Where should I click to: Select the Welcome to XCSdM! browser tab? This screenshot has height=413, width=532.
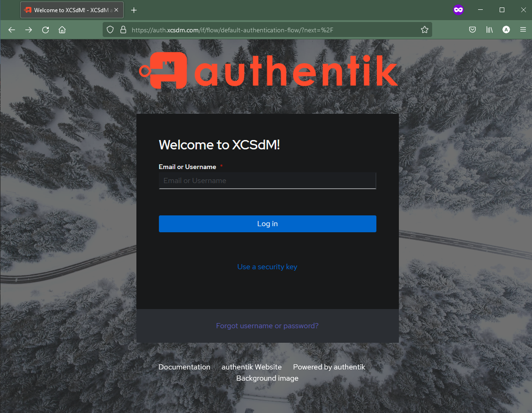(x=72, y=10)
